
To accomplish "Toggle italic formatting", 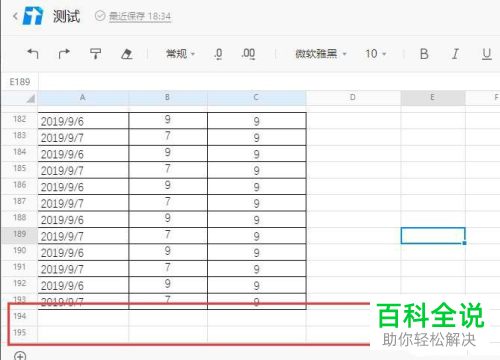I will (x=455, y=54).
